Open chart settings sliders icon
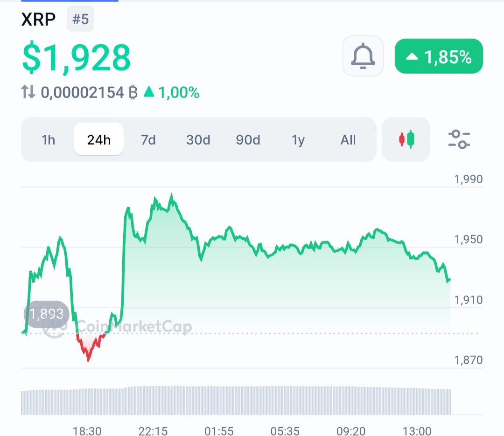504x436 pixels. pos(459,139)
